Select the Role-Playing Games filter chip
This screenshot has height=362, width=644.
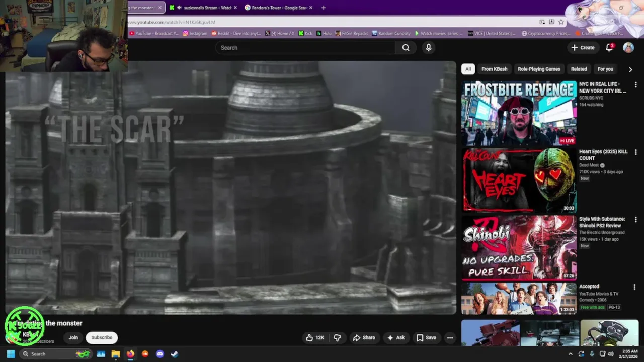(x=539, y=69)
